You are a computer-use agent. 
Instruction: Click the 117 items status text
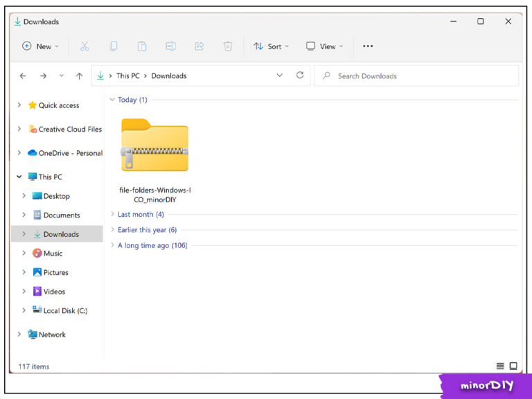click(x=34, y=366)
